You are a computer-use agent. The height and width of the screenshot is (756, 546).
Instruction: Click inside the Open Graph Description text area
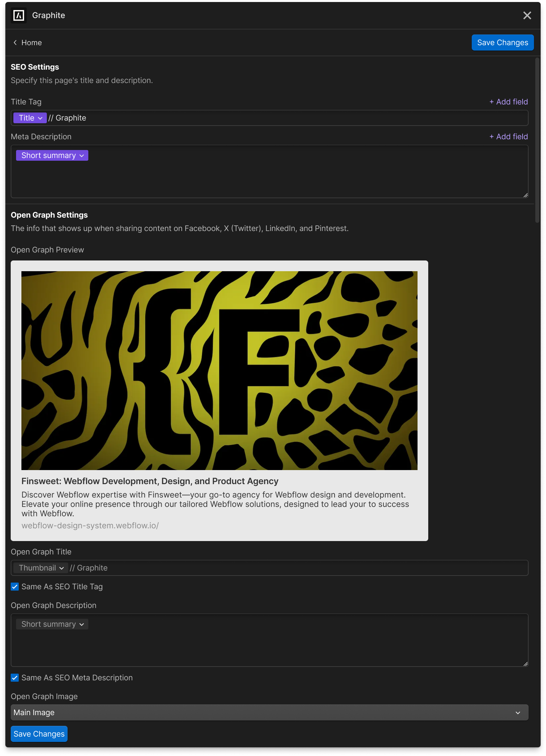click(270, 640)
